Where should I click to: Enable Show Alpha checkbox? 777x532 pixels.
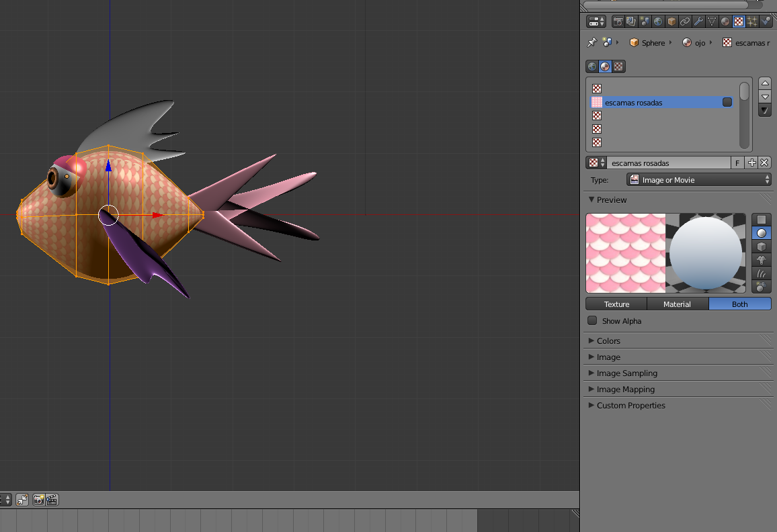(x=592, y=320)
